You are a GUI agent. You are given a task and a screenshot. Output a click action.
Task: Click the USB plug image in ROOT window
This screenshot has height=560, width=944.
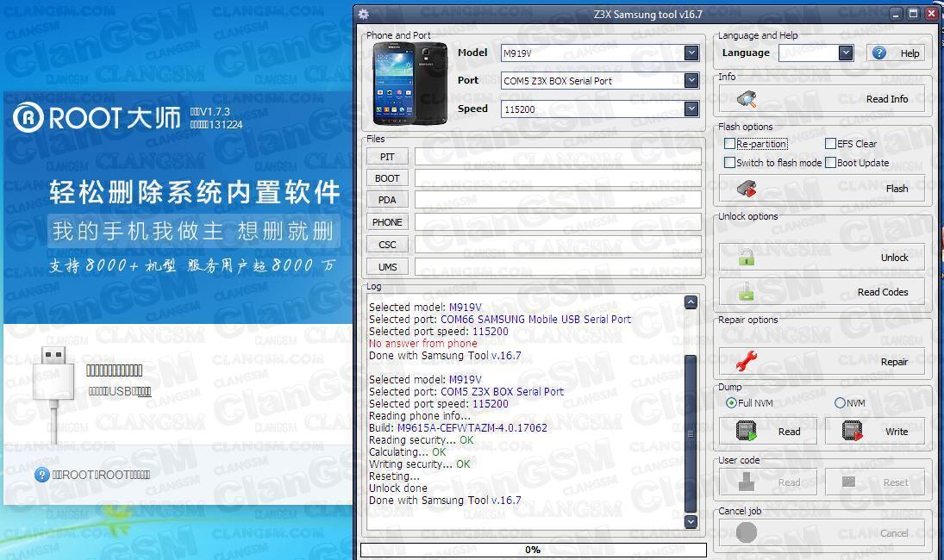coord(53,394)
